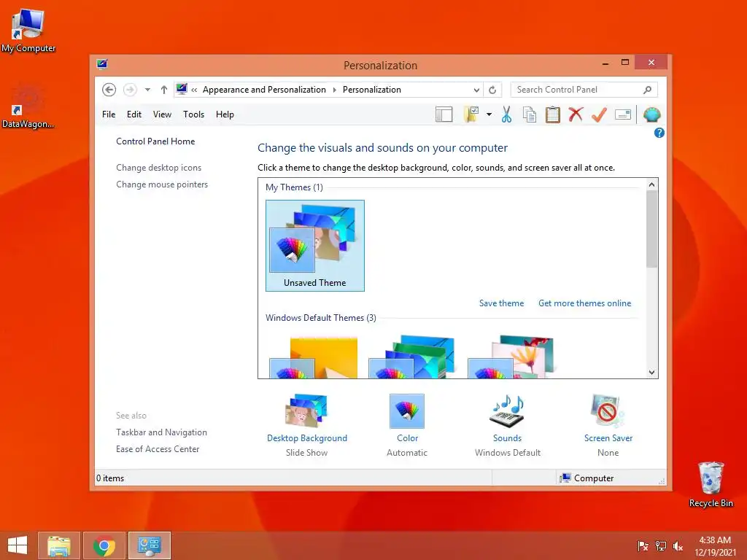Viewport: 747px width, 560px height.
Task: Open the Tools menu
Action: click(x=193, y=114)
